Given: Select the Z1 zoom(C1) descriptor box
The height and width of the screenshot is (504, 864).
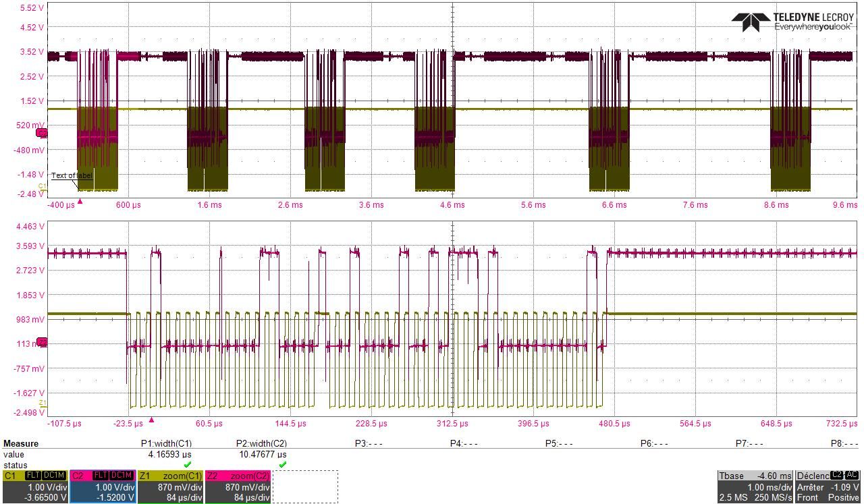Looking at the screenshot, I should tap(170, 486).
